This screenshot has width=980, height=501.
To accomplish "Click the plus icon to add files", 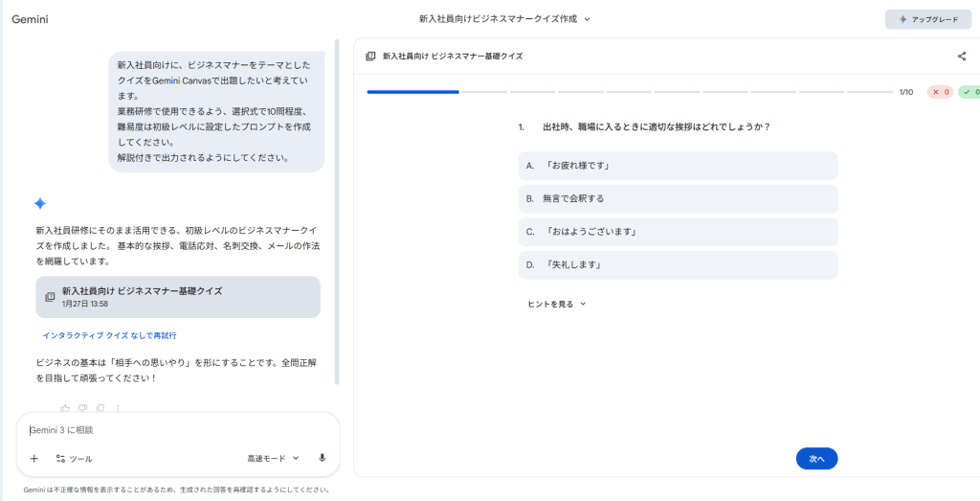I will pos(34,459).
